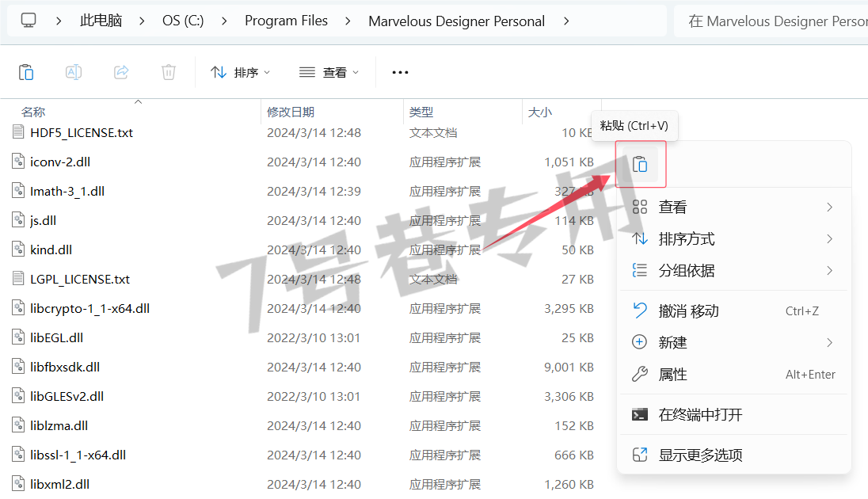
Task: Select the file name LGPL_LICENSE.txt
Action: [80, 279]
